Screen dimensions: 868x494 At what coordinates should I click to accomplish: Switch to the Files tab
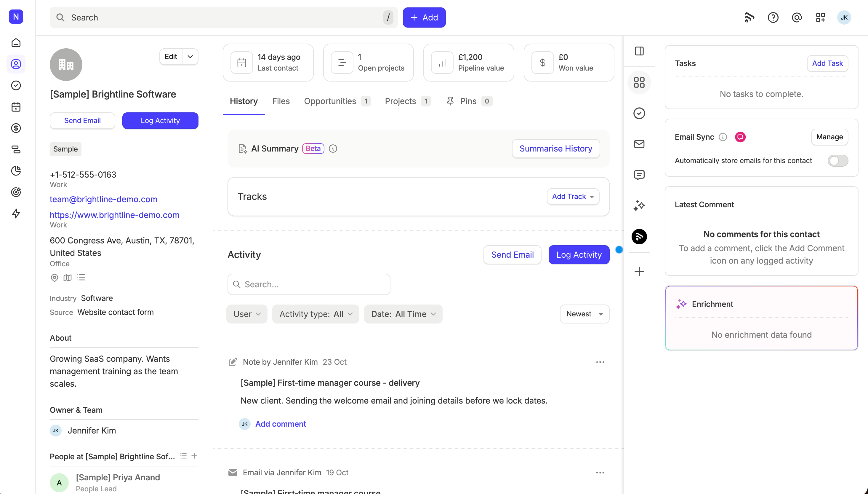point(281,101)
